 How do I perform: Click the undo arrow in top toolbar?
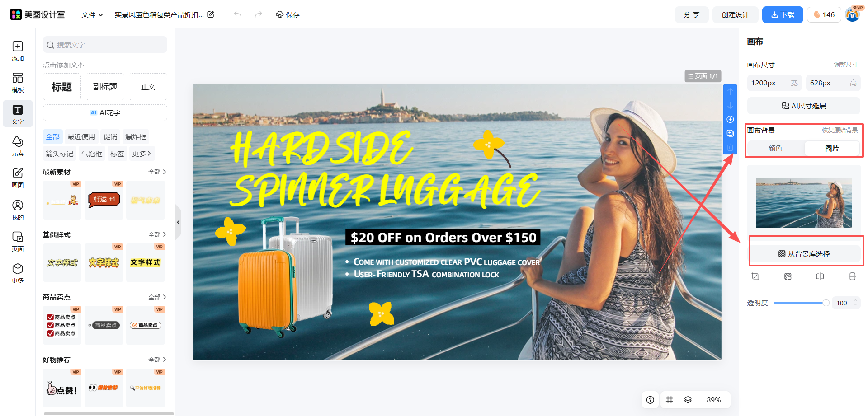coord(238,14)
